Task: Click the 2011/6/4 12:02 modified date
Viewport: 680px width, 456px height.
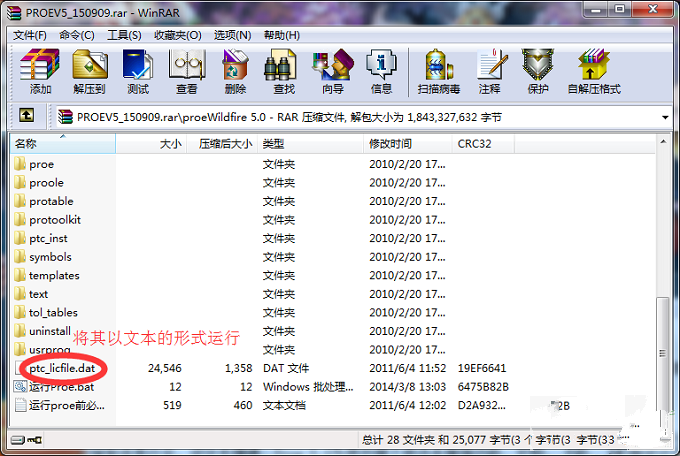Action: 407,405
